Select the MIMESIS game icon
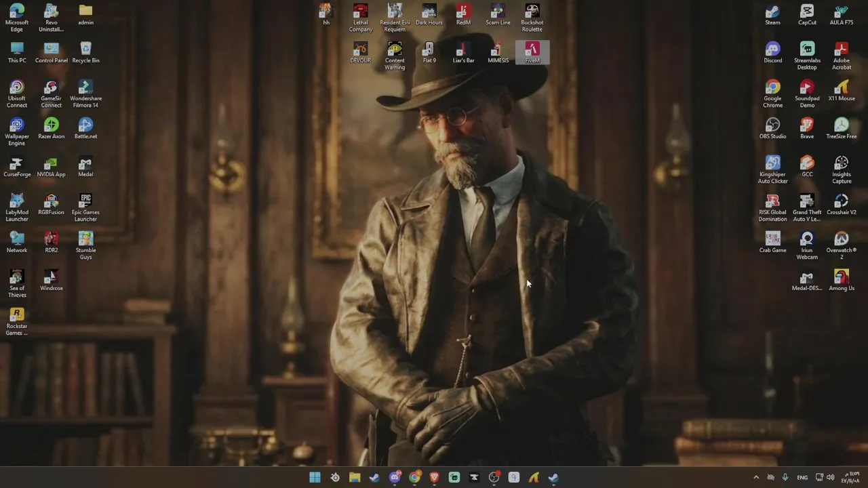 coord(498,52)
